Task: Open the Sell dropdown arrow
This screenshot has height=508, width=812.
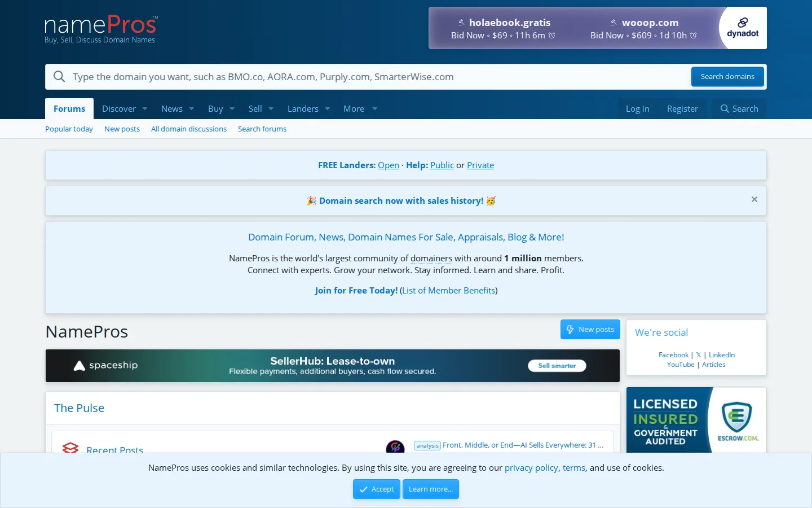Action: pos(271,109)
